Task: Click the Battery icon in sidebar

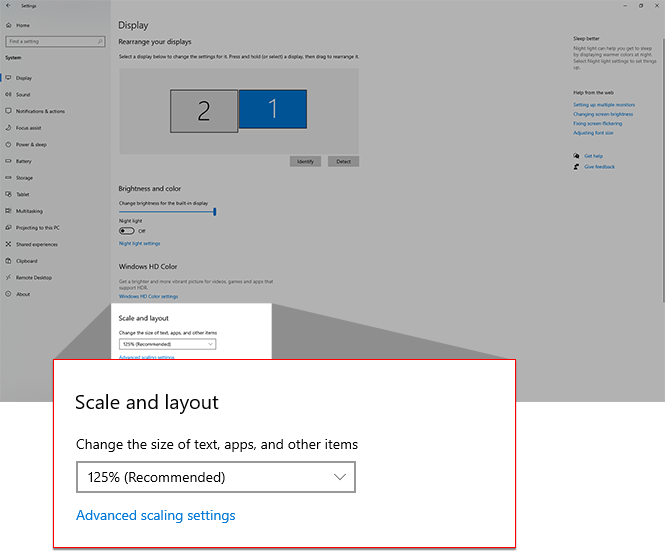Action: (9, 161)
